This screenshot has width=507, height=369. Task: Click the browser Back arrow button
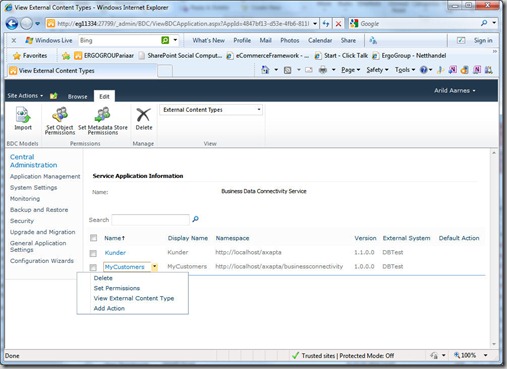tap(12, 24)
